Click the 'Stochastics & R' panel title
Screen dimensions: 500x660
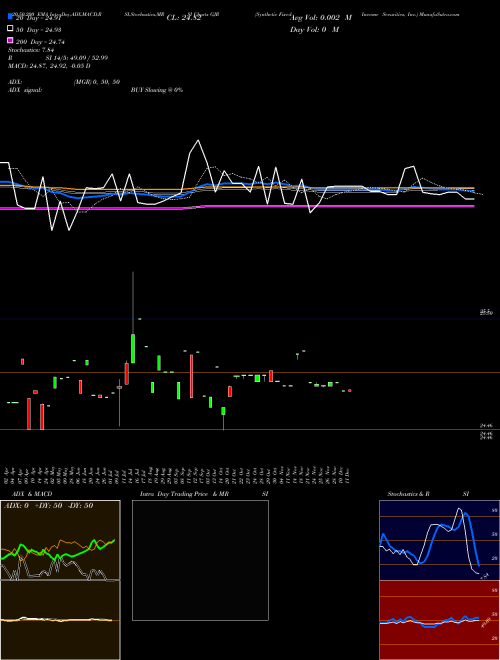[408, 494]
